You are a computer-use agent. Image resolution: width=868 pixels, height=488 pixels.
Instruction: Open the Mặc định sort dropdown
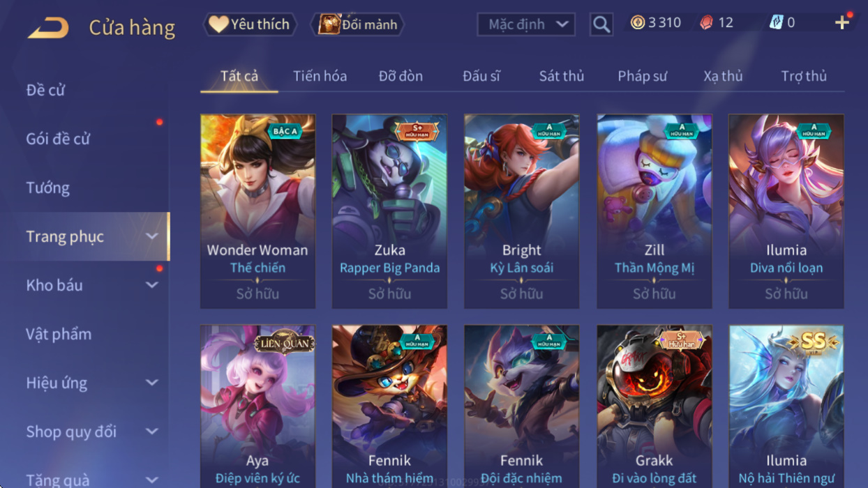pyautogui.click(x=526, y=24)
